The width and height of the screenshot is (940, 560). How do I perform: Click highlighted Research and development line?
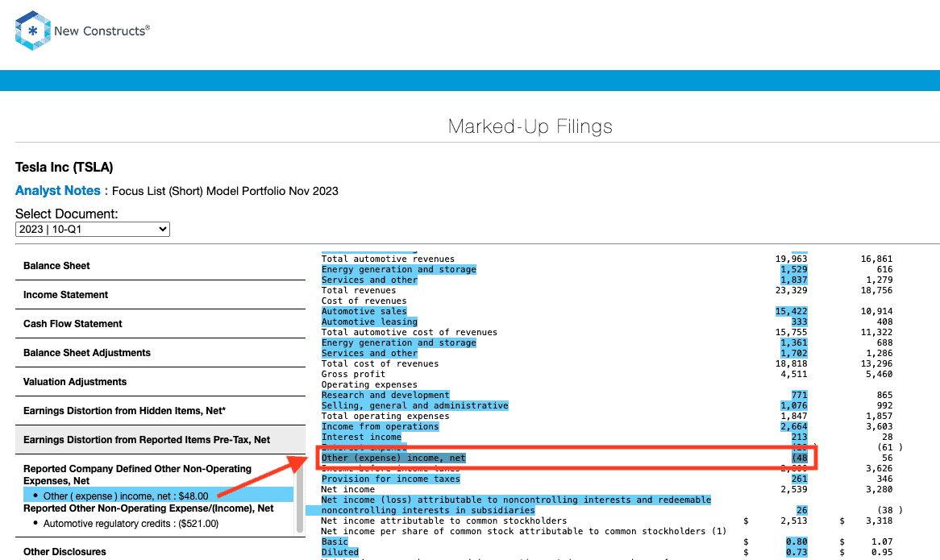point(385,396)
